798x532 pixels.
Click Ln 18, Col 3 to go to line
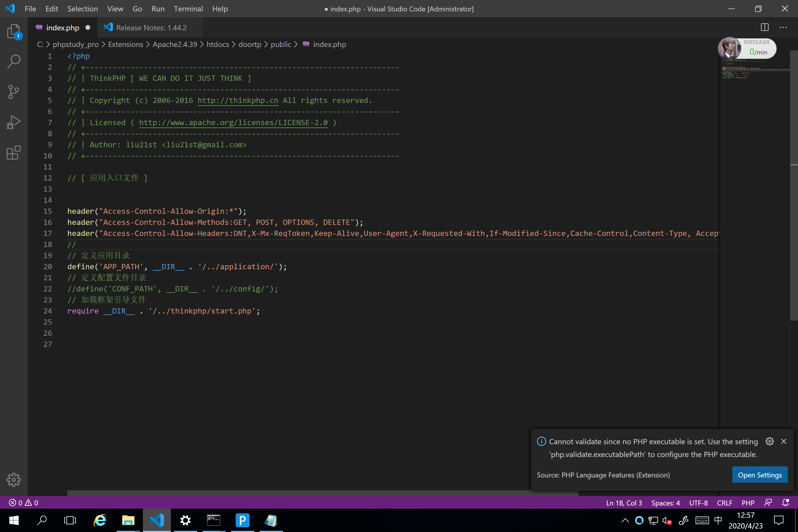pyautogui.click(x=624, y=503)
